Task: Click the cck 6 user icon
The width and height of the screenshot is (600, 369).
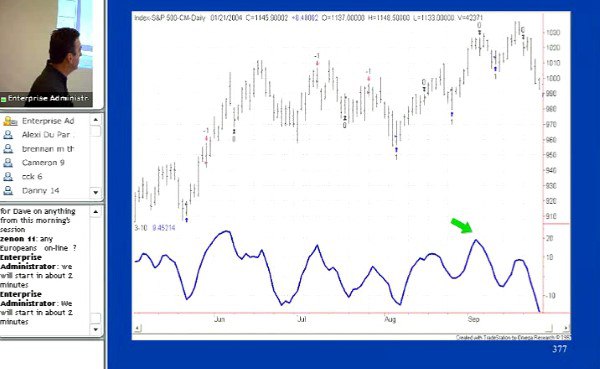Action: coord(8,176)
